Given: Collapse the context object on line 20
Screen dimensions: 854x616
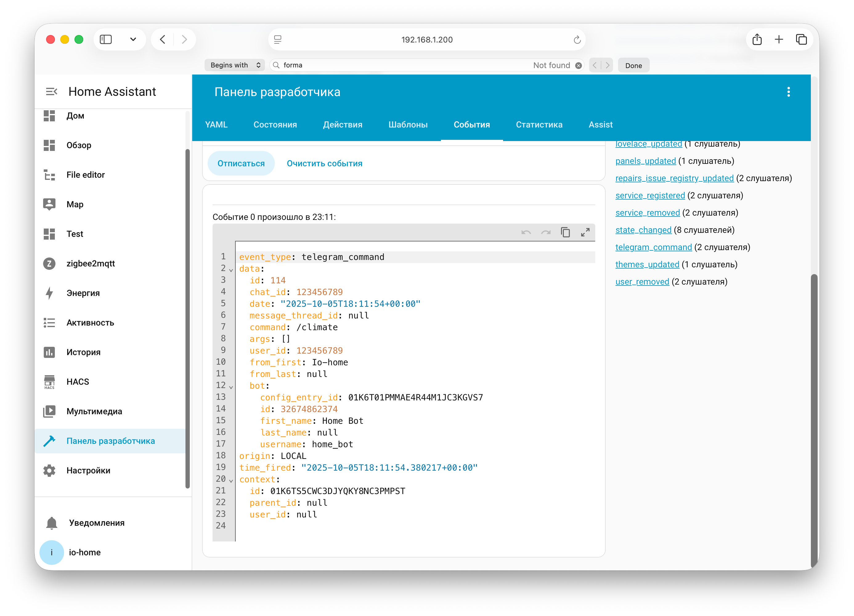Looking at the screenshot, I should [230, 480].
